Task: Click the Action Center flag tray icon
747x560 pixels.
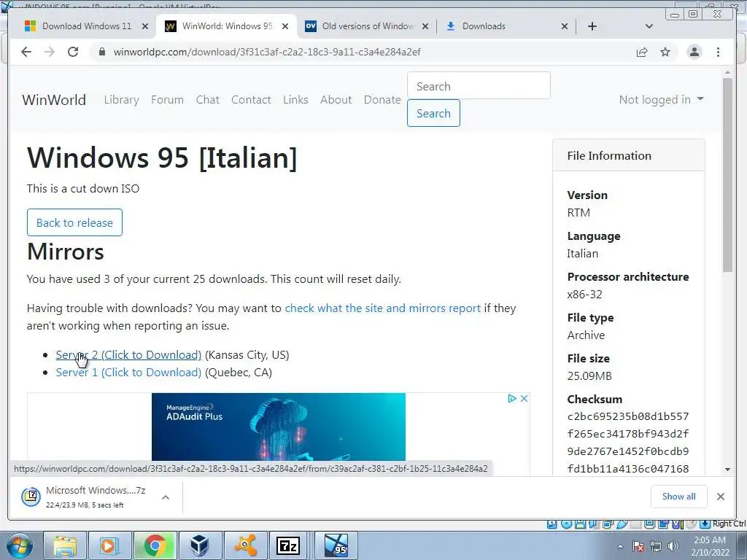Action: 639,546
